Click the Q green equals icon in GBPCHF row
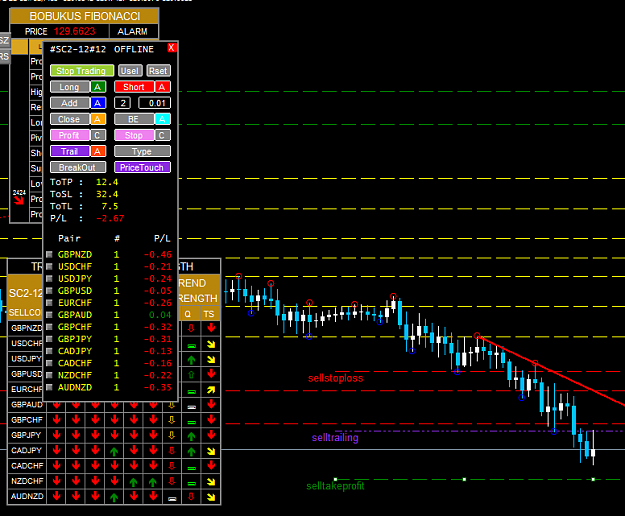 pyautogui.click(x=191, y=422)
